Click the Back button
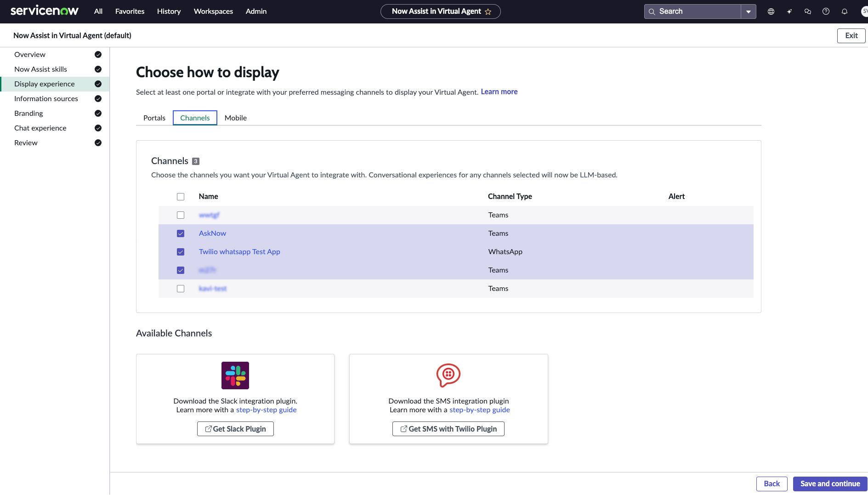 (772, 484)
